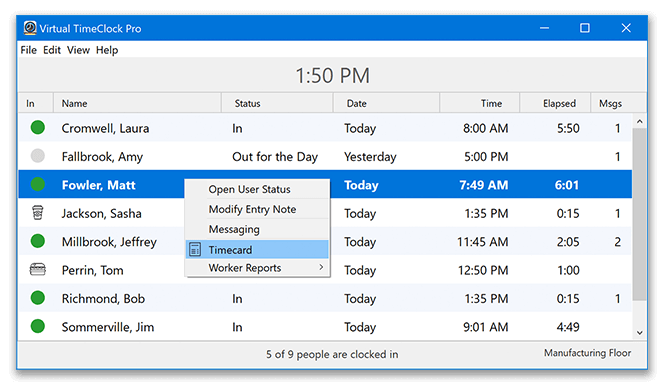Select the Perrin, Tom name
The height and width of the screenshot is (382, 665).
(x=92, y=270)
